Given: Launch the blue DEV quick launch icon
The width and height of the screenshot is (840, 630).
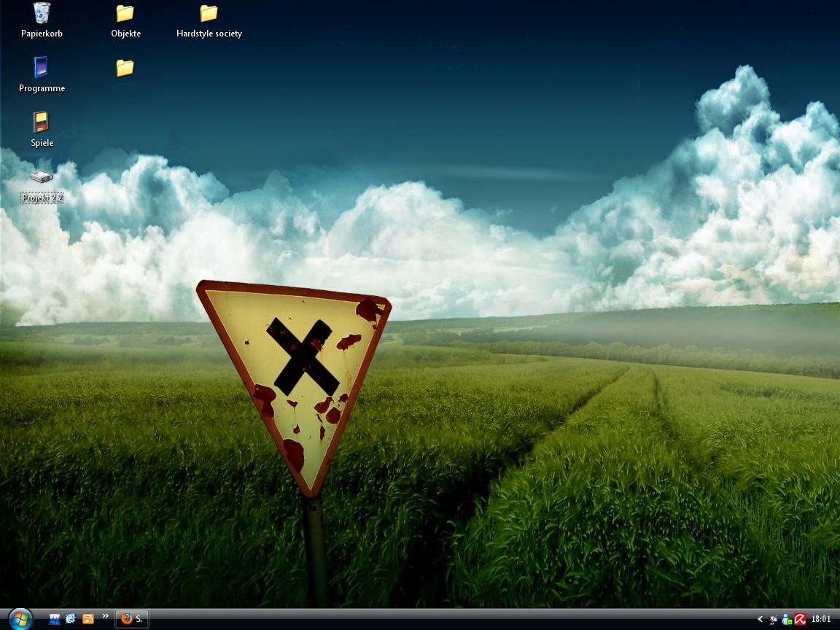Looking at the screenshot, I should (55, 619).
